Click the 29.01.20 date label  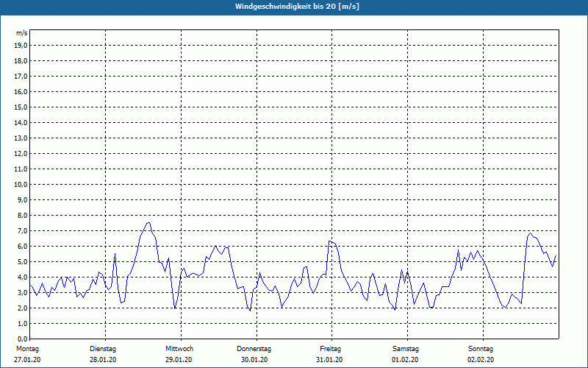(x=179, y=360)
